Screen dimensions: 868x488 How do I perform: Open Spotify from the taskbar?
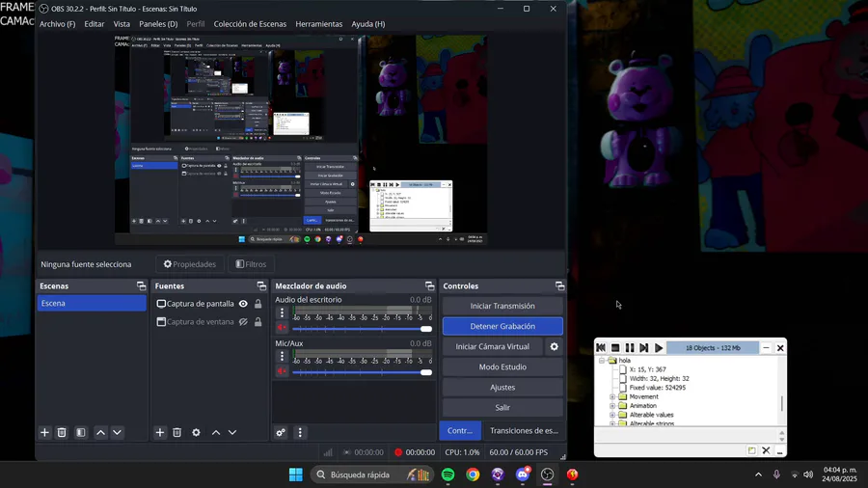pos(448,474)
